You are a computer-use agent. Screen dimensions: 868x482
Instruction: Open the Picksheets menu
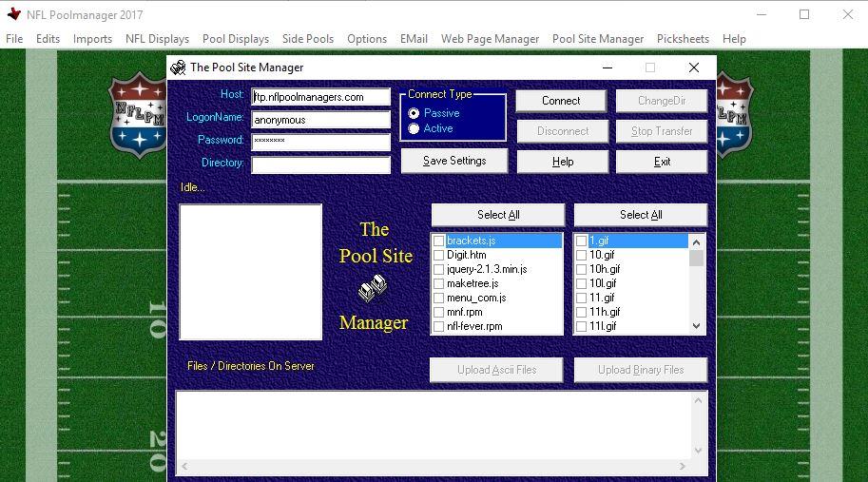(683, 39)
